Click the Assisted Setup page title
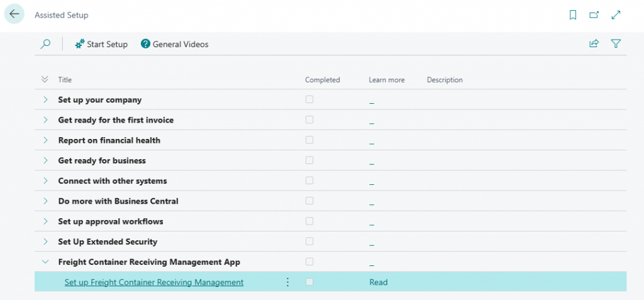644x300 pixels. click(61, 15)
